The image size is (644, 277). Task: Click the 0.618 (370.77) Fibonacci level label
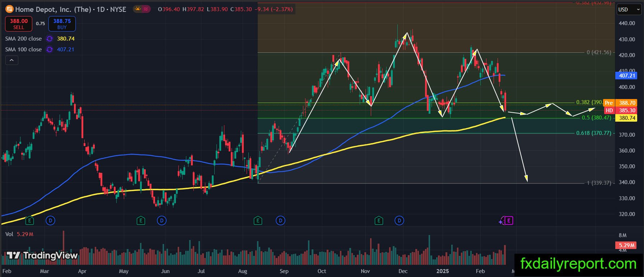point(594,133)
